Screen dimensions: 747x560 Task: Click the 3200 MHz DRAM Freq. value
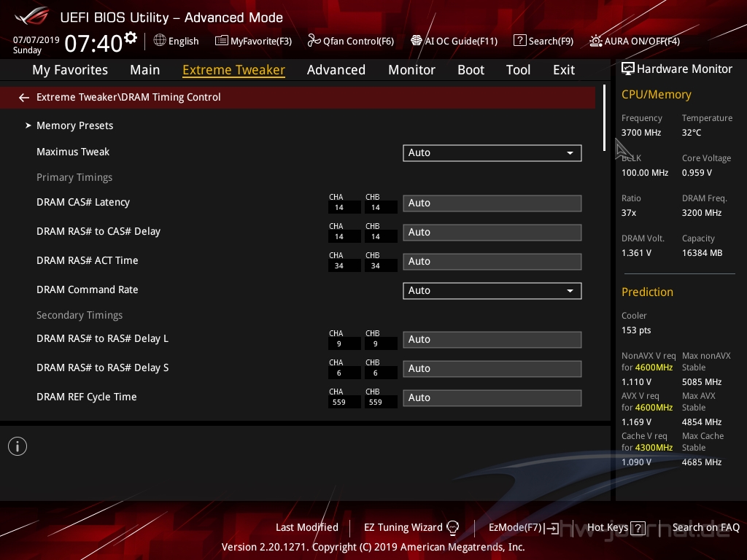(x=701, y=213)
